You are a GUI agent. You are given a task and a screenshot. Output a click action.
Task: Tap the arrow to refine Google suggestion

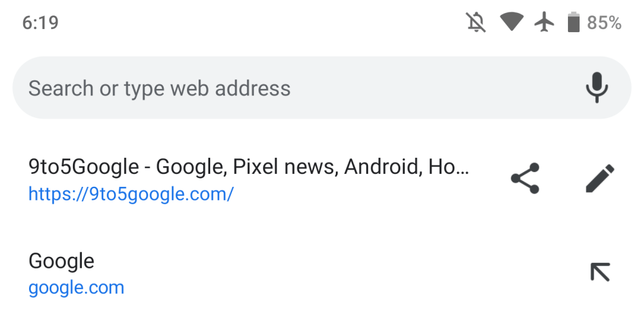tap(600, 272)
